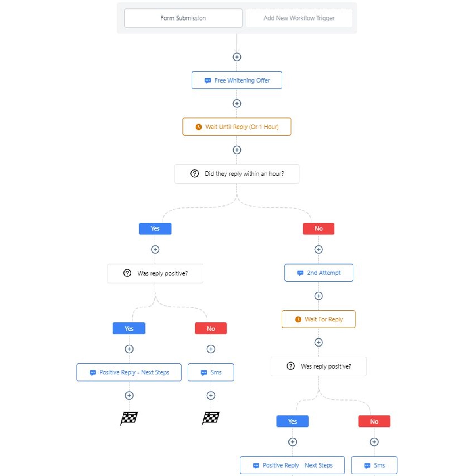Add step under first blue Yes branch
Viewport: 476px width, 476px height.
click(155, 250)
